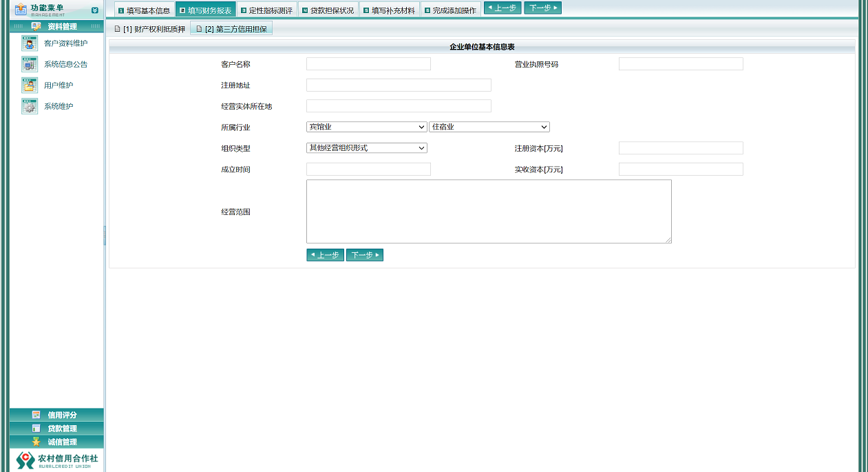Switch to the 定性指标测评 tab
868x472 pixels.
click(x=268, y=10)
